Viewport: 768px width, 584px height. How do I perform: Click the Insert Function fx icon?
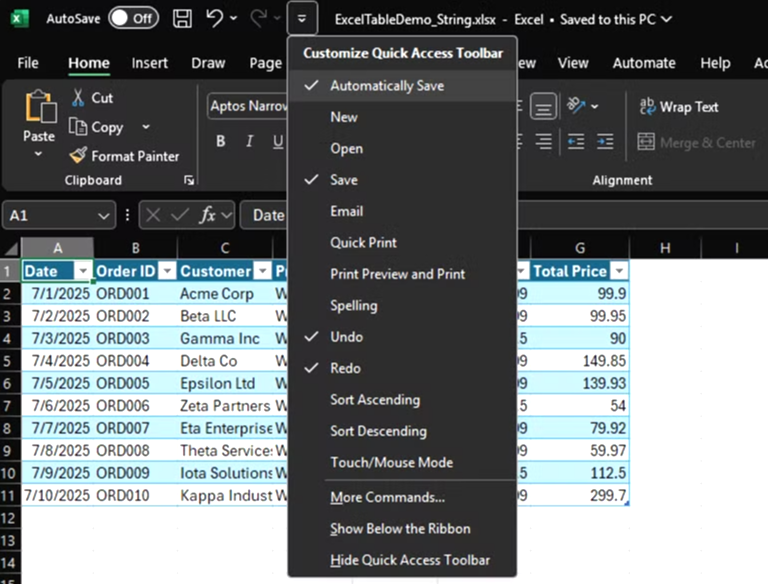point(208,215)
